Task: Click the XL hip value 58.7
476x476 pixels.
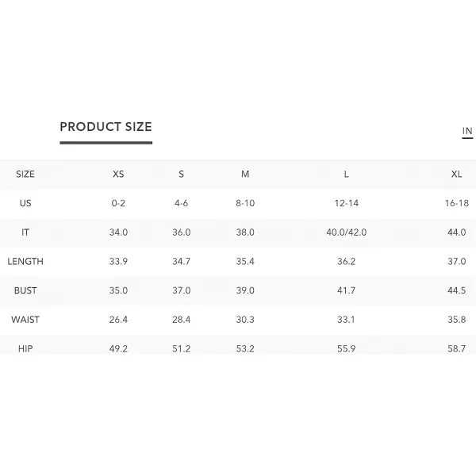Action: tap(457, 348)
